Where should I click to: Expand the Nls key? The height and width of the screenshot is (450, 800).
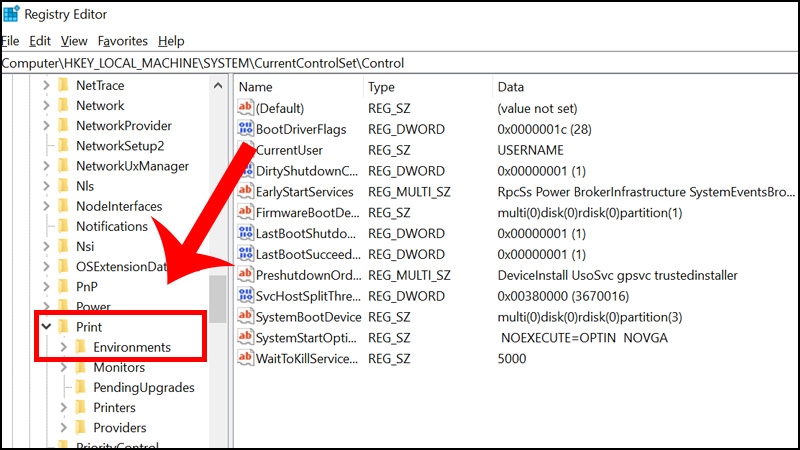click(46, 186)
